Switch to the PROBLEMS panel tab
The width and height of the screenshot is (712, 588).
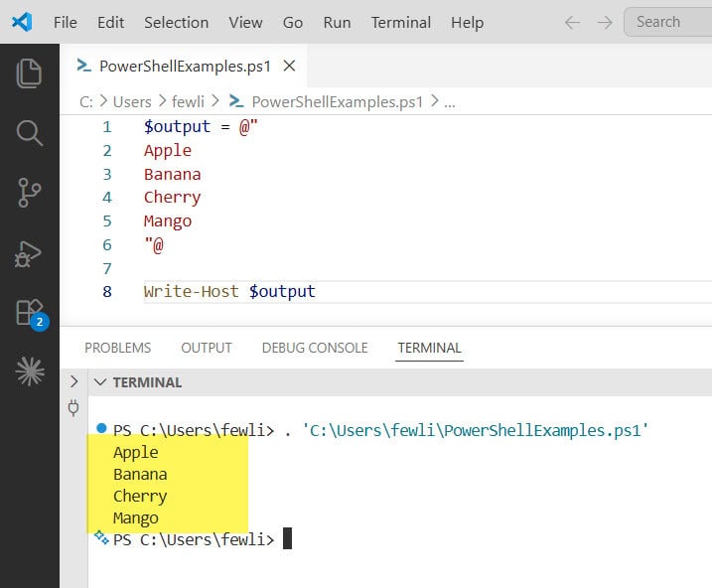117,348
